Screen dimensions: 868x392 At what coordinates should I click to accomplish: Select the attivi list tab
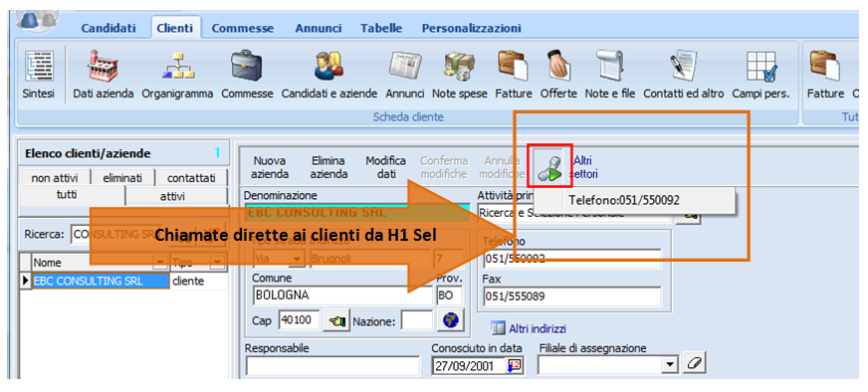pos(176,197)
